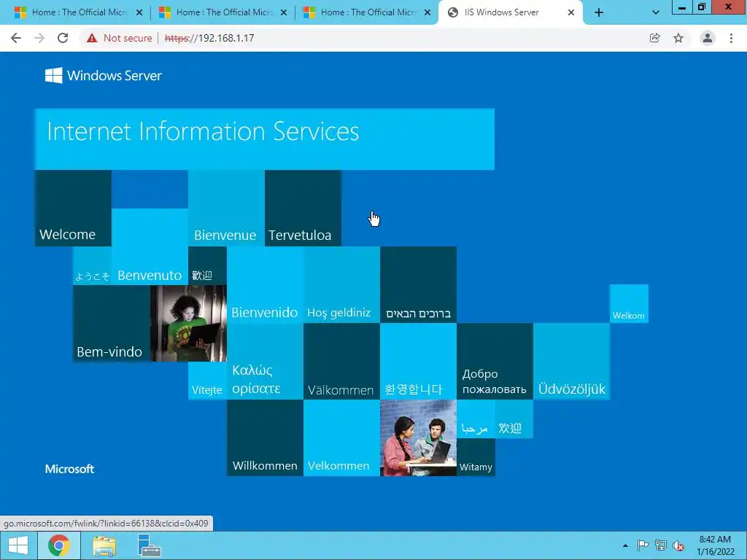Switch to the third Microsoft Home tab
The height and width of the screenshot is (560, 747).
click(x=366, y=12)
